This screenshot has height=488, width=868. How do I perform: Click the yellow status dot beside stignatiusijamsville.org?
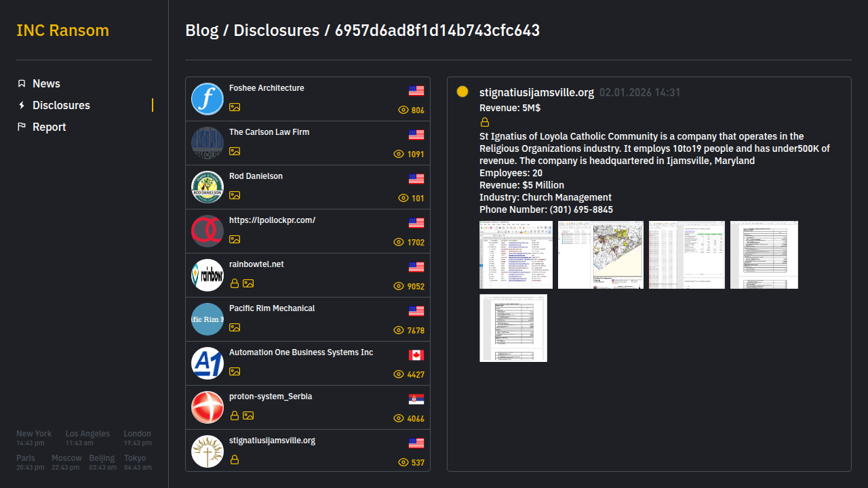pyautogui.click(x=462, y=91)
